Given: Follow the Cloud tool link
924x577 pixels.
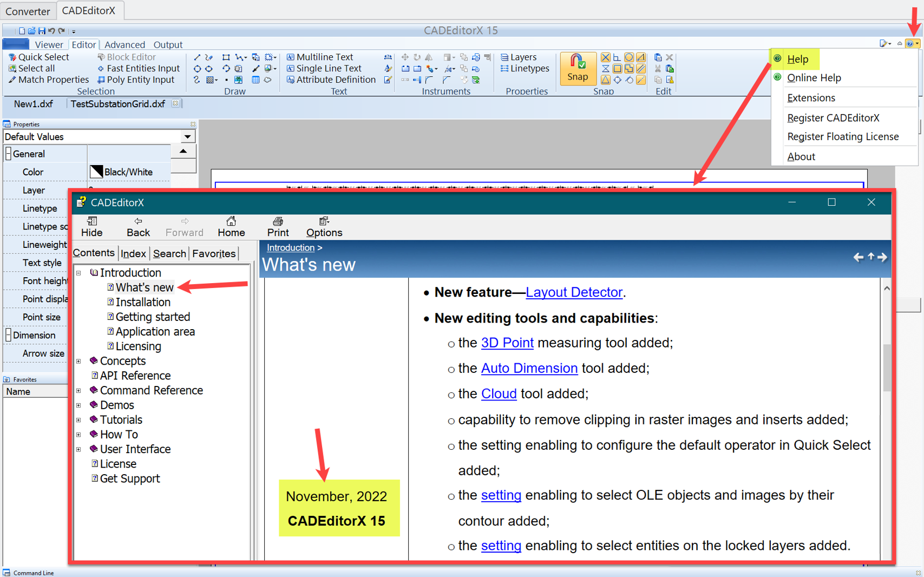Looking at the screenshot, I should (x=499, y=394).
